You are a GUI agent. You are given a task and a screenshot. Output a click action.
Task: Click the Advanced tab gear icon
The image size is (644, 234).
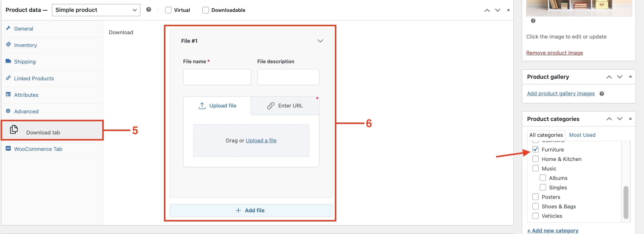coord(8,111)
